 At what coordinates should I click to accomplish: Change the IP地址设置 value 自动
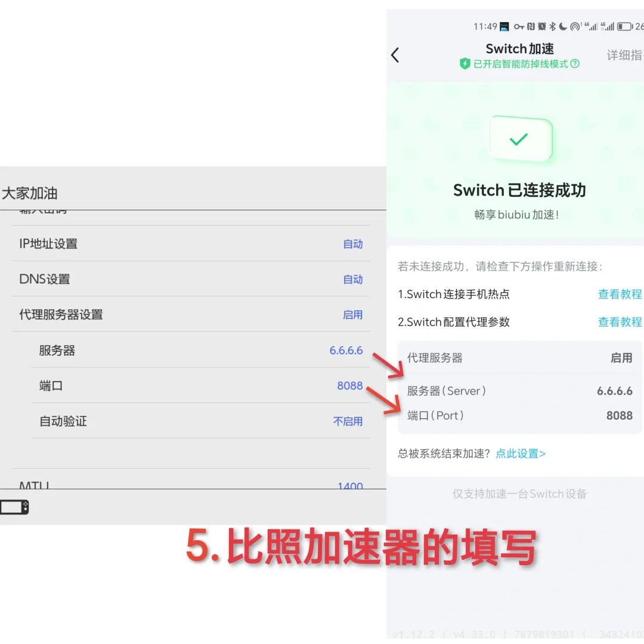pyautogui.click(x=353, y=244)
